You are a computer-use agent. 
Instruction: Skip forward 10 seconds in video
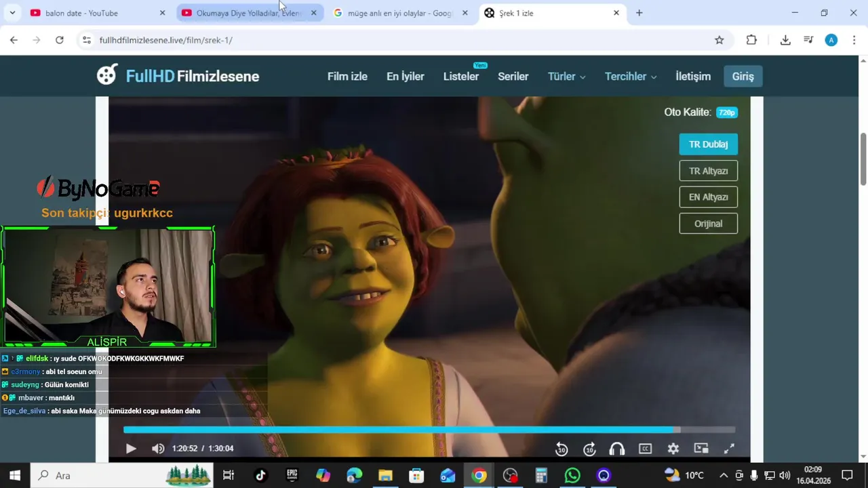point(589,449)
